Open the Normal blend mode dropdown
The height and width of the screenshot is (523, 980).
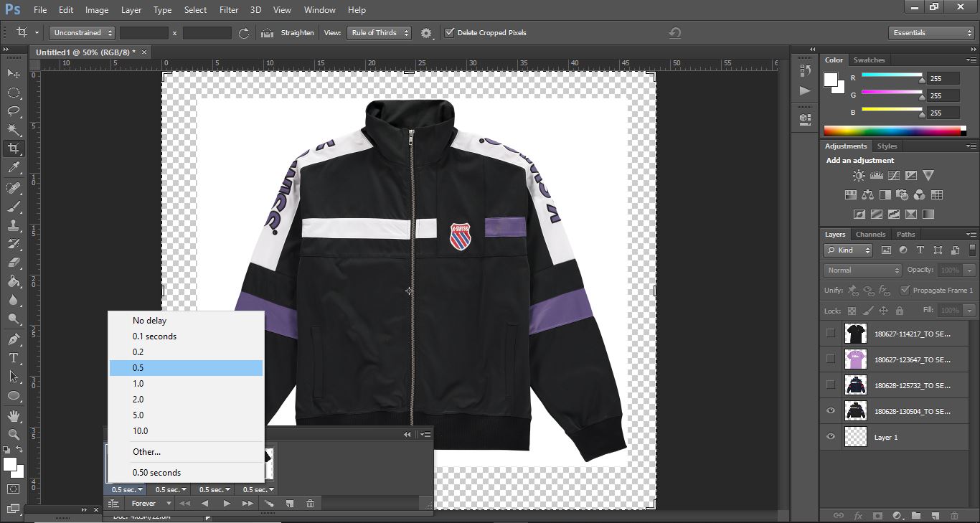pyautogui.click(x=862, y=270)
